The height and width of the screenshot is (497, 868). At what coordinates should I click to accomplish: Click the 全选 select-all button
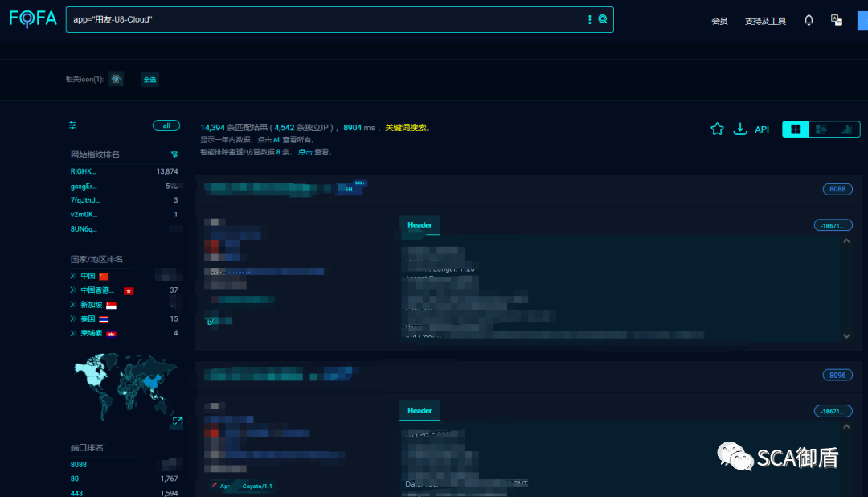[149, 80]
